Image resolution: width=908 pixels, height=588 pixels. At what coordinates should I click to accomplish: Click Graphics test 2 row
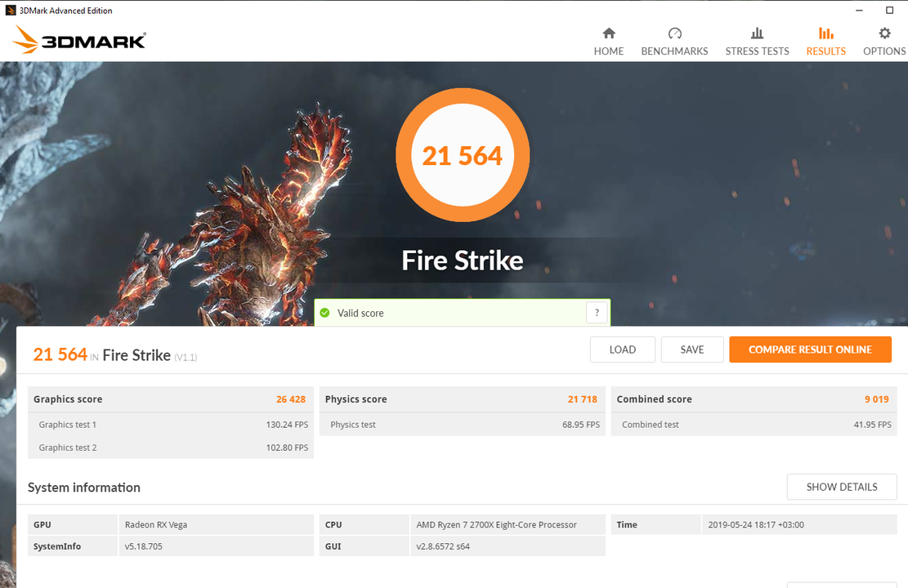pos(171,448)
